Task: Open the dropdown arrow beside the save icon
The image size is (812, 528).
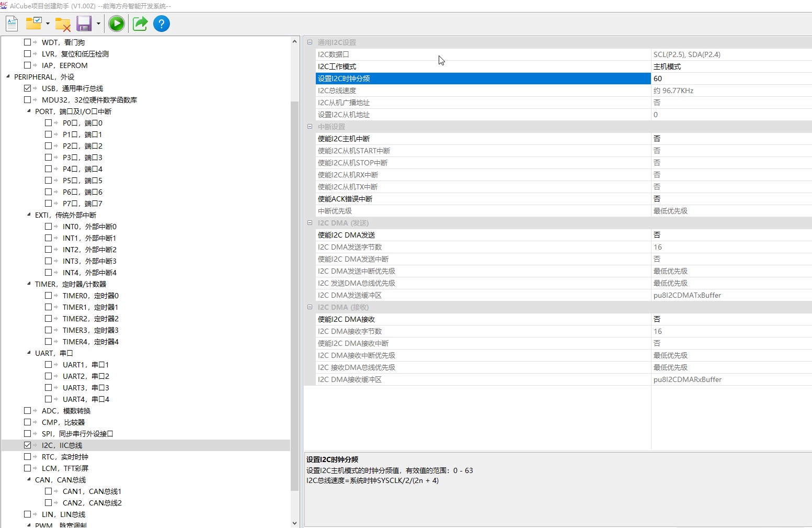Action: click(98, 24)
